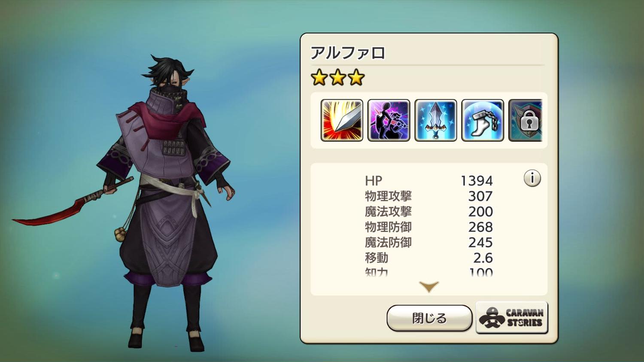
Task: Select the 移動 2.6 stat row
Action: (429, 258)
